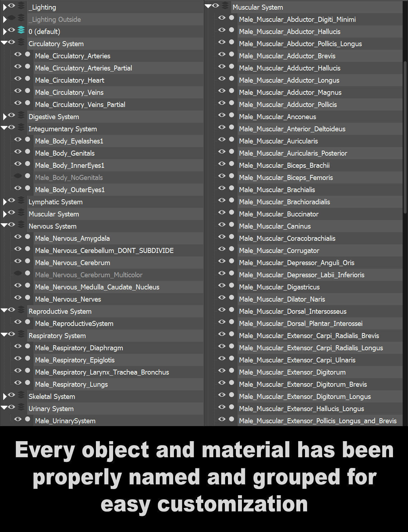Click the layer icon beside _Lighting

pos(21,6)
